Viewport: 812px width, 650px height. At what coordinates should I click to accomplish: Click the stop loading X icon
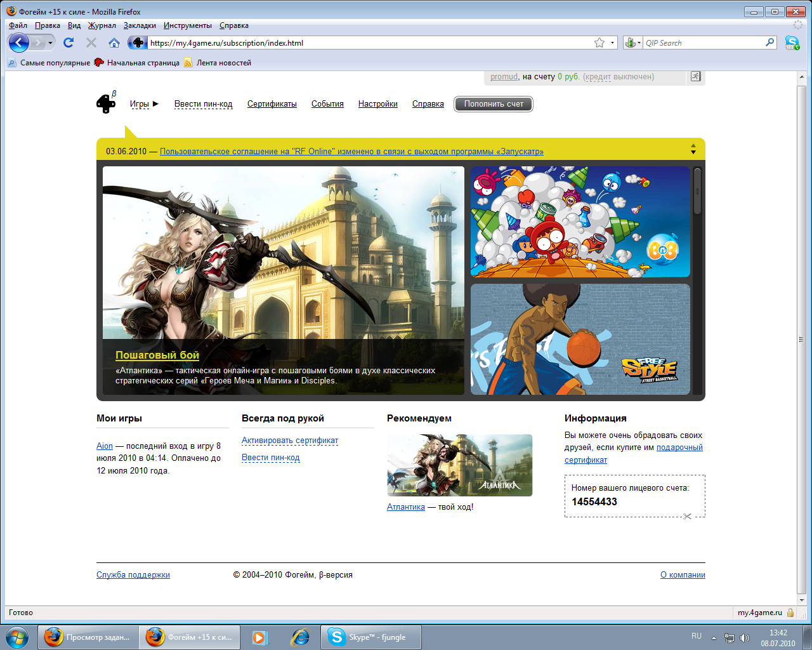pyautogui.click(x=91, y=43)
